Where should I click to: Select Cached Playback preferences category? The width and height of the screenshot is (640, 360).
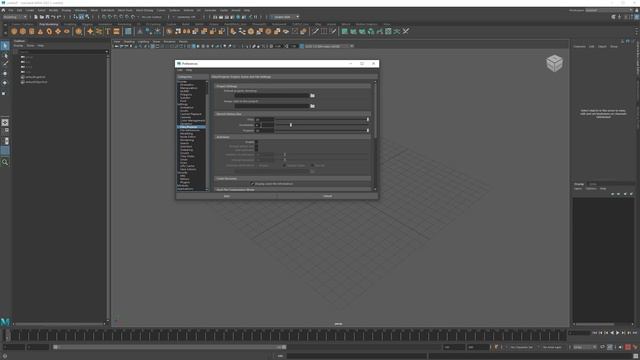pyautogui.click(x=191, y=114)
